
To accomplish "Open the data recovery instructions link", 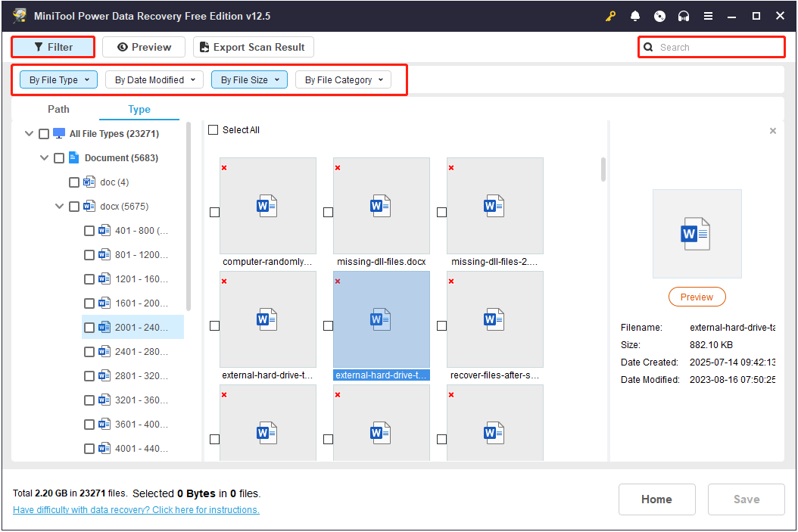I will click(x=136, y=509).
